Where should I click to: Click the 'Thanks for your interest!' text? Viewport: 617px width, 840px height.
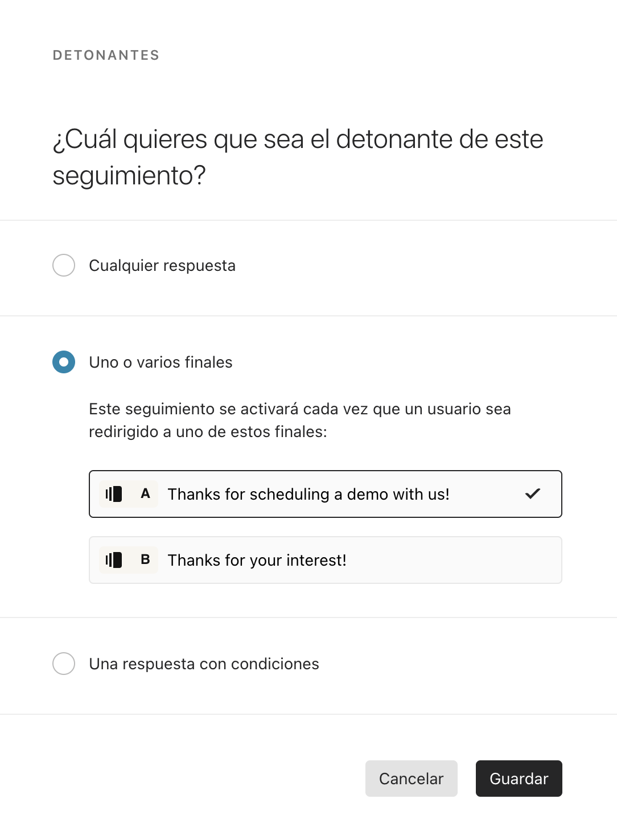pos(257,561)
